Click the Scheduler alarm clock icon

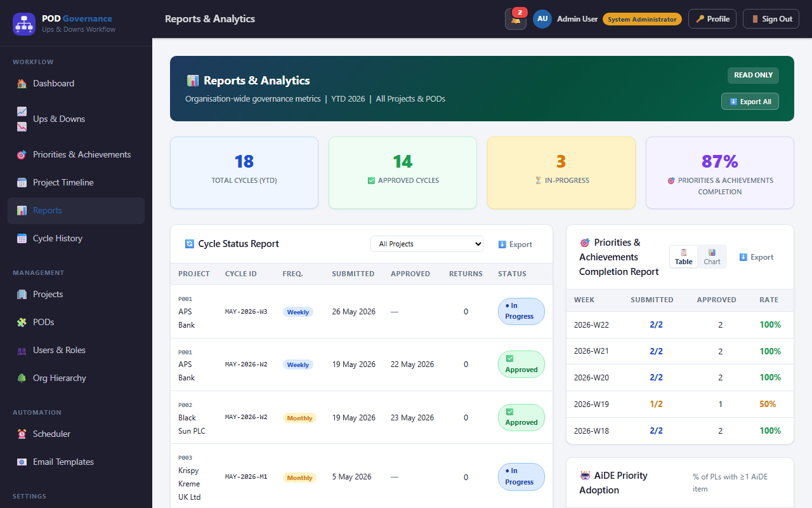(22, 434)
